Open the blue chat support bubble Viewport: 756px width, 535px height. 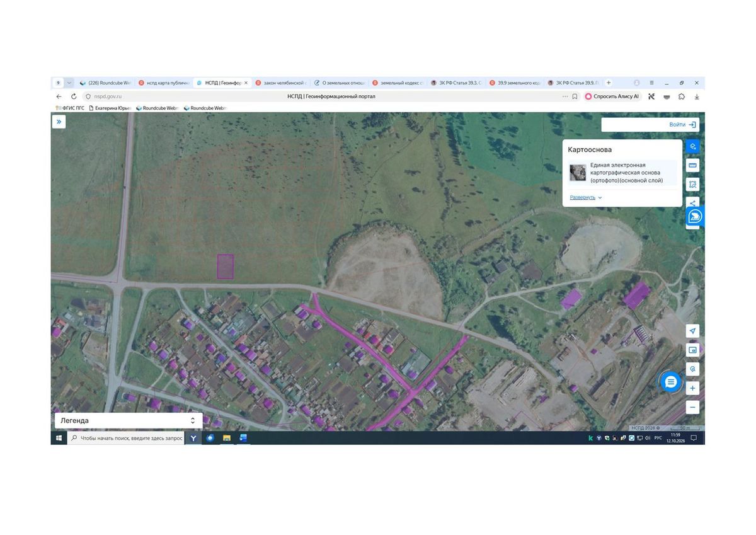pos(671,381)
